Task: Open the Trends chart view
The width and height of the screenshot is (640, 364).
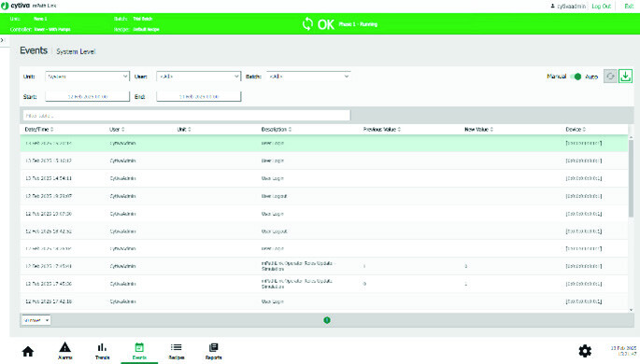Action: (102, 351)
